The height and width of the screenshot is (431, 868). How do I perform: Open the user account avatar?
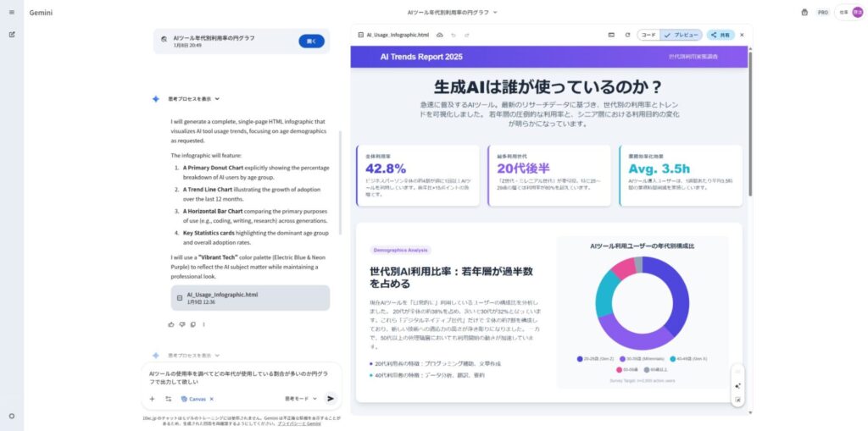(x=857, y=12)
